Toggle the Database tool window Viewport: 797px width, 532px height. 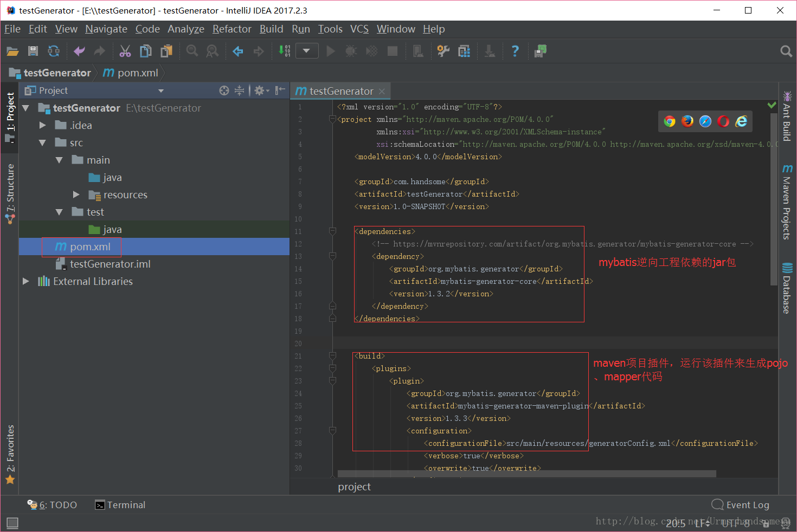pos(787,288)
